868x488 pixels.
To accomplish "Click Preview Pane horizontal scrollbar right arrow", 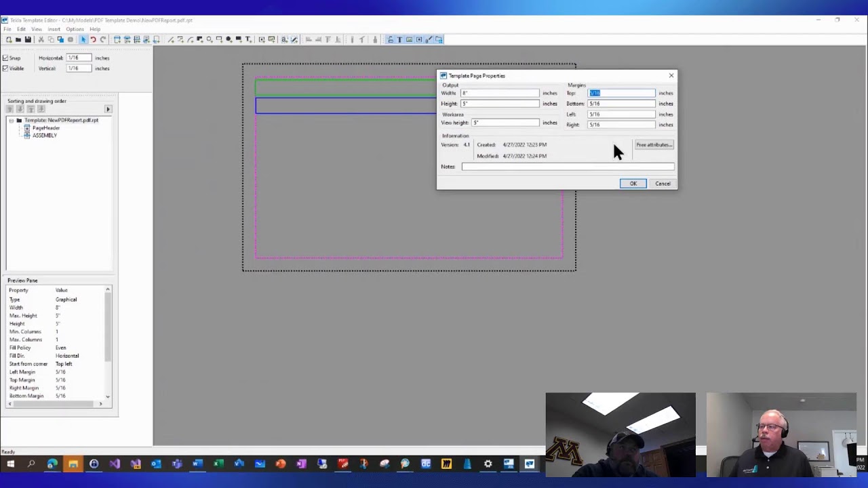I will (x=100, y=404).
